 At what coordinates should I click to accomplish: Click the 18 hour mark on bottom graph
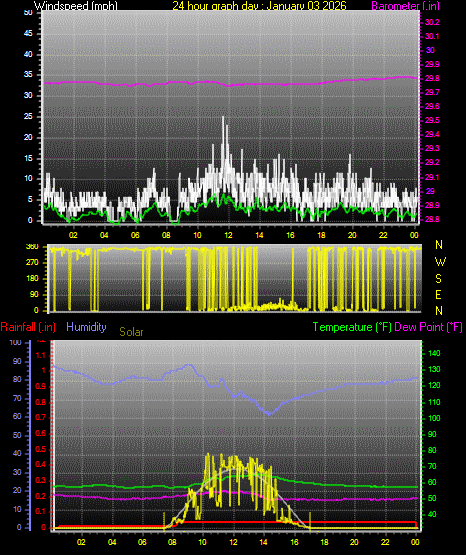point(324,542)
